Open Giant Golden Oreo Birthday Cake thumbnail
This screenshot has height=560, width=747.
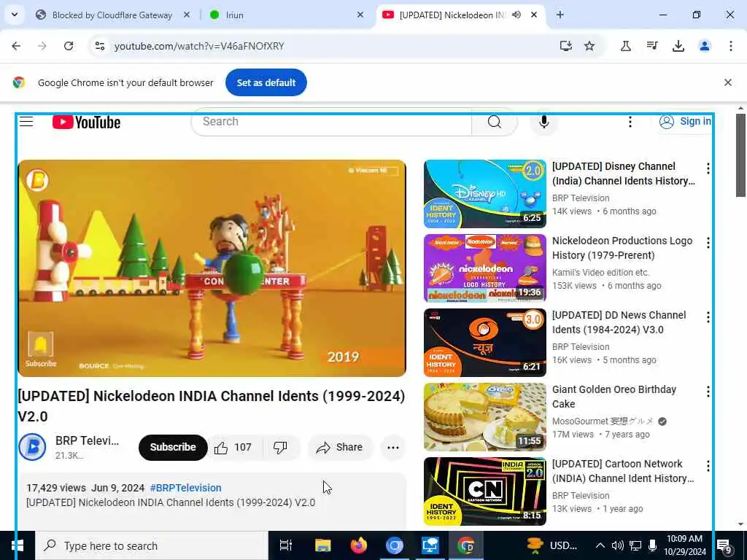[485, 416]
